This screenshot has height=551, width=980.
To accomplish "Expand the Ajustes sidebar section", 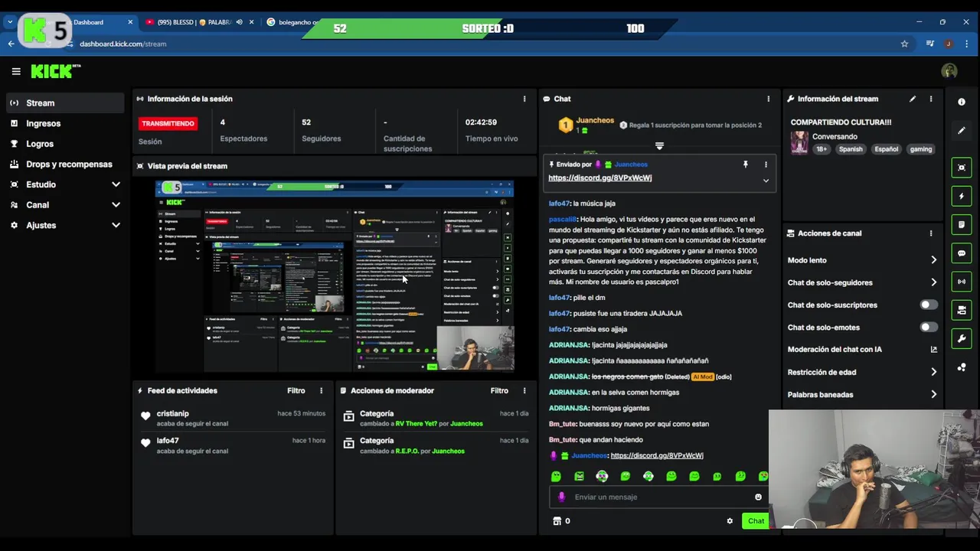I will click(116, 225).
